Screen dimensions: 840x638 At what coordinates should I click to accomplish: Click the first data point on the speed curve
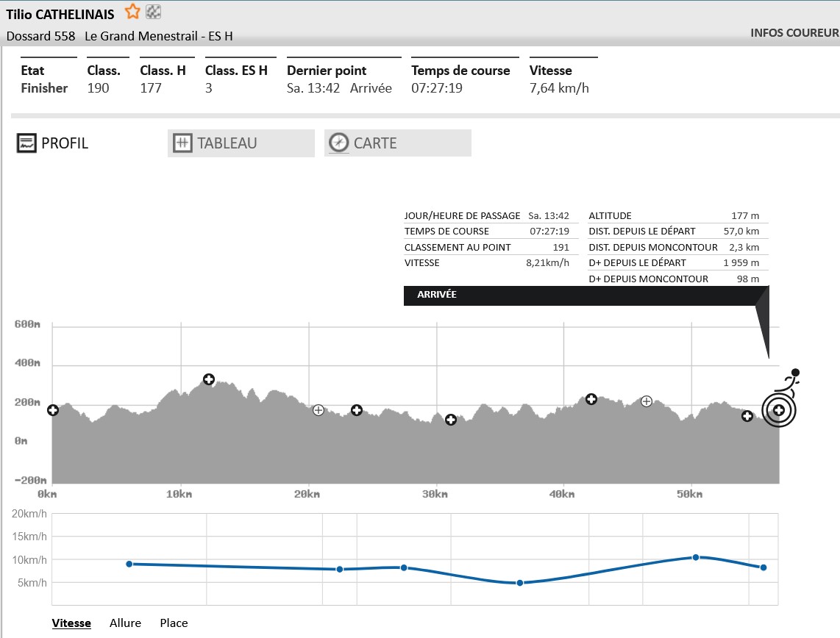point(129,564)
